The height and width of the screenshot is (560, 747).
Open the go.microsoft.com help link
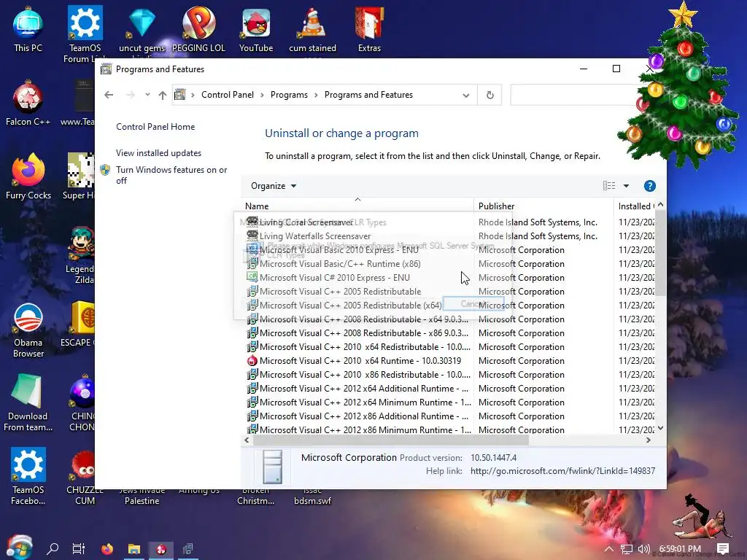pyautogui.click(x=562, y=471)
